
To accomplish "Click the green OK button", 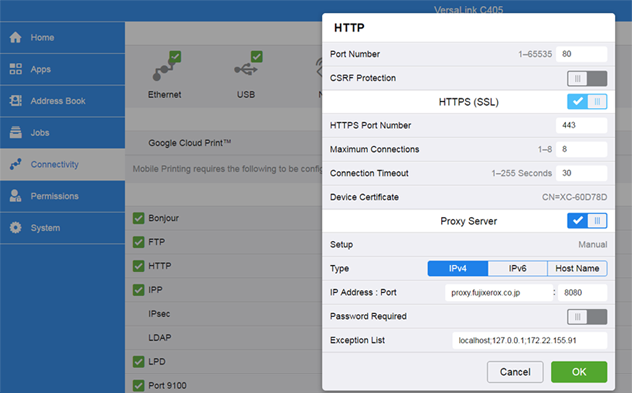I will click(579, 372).
